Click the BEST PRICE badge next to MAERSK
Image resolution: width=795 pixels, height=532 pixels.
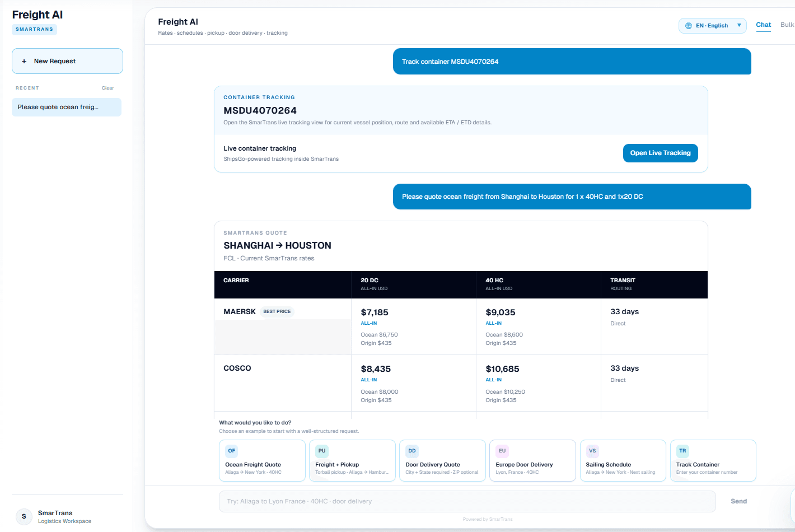[x=277, y=311]
